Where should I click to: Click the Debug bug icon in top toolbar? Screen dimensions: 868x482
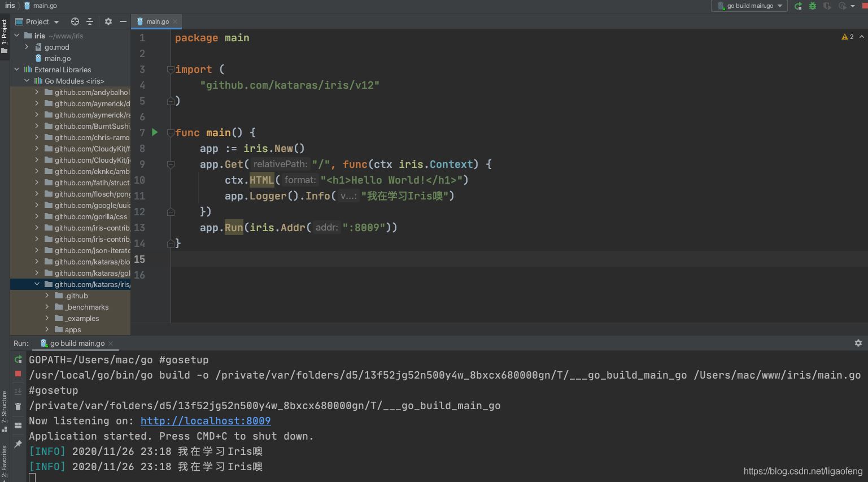(813, 6)
